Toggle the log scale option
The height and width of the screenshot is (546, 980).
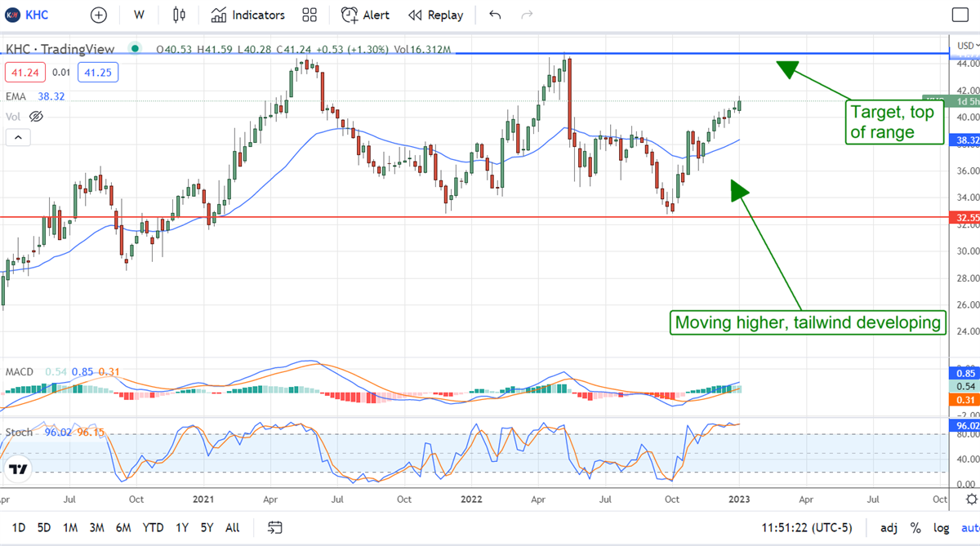click(x=942, y=527)
